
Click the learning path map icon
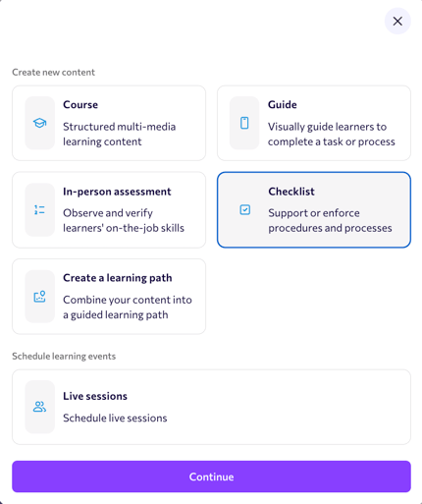click(39, 297)
